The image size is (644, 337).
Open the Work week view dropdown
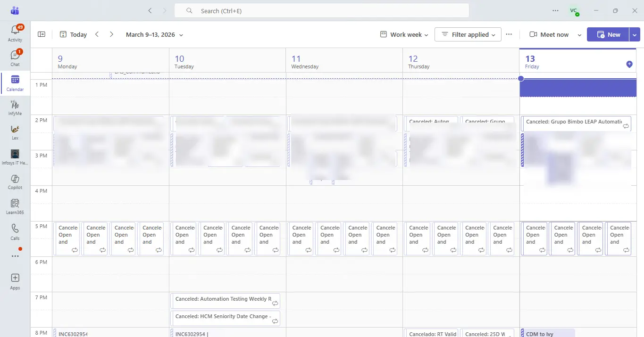(x=404, y=34)
